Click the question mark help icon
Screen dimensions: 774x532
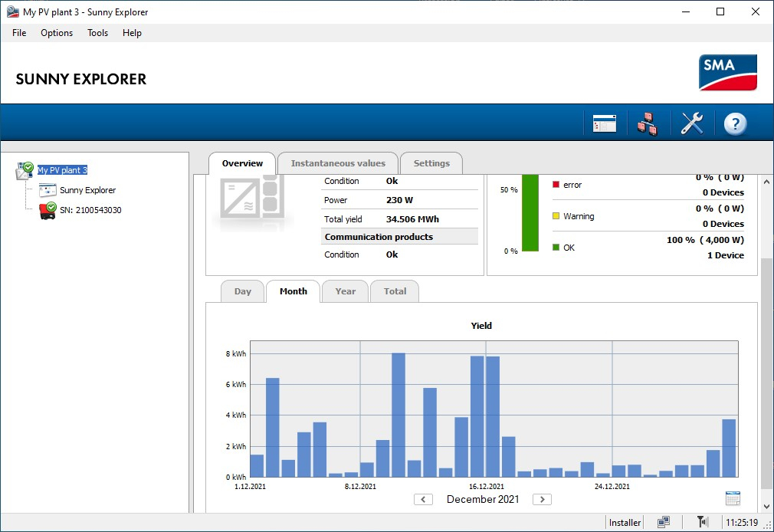point(735,123)
